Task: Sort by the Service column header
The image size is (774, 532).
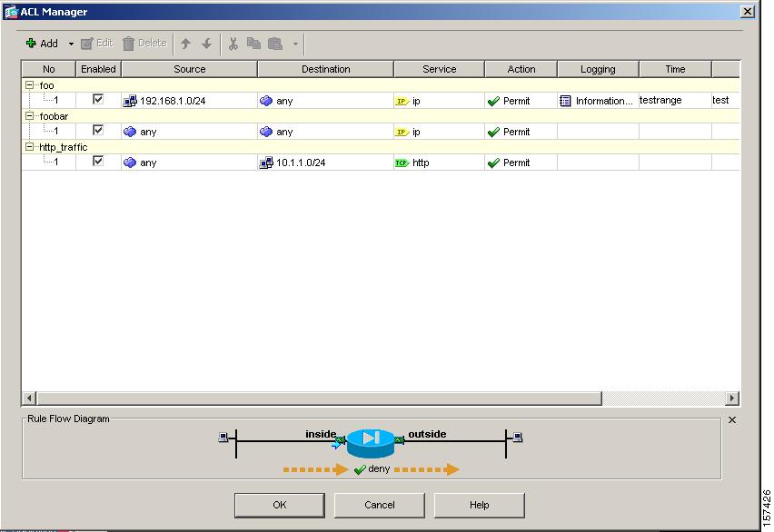Action: click(440, 69)
